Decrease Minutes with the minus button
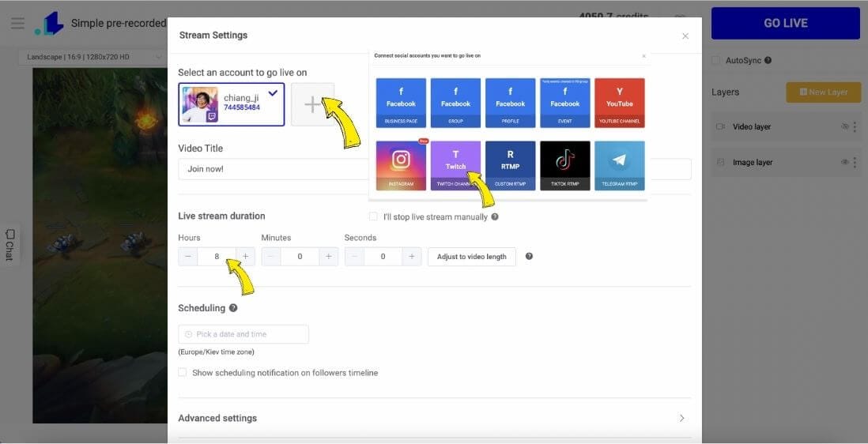Screen dimensions: 868x444 (270, 257)
